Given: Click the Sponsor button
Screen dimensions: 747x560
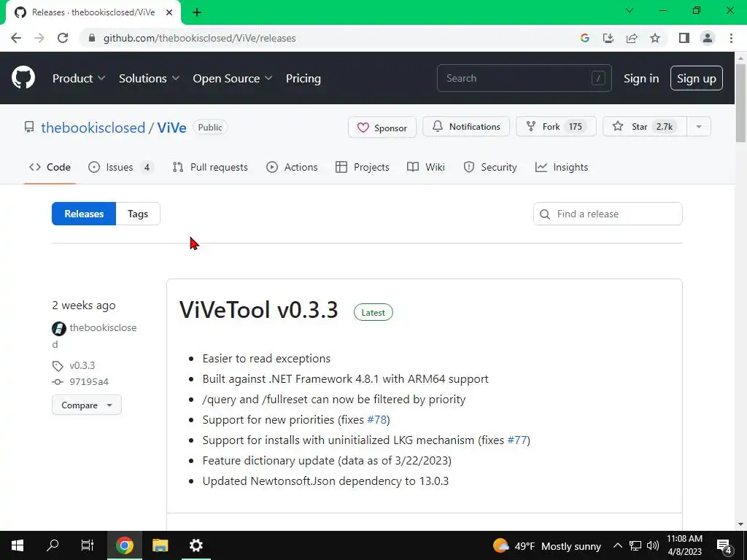Looking at the screenshot, I should tap(382, 127).
